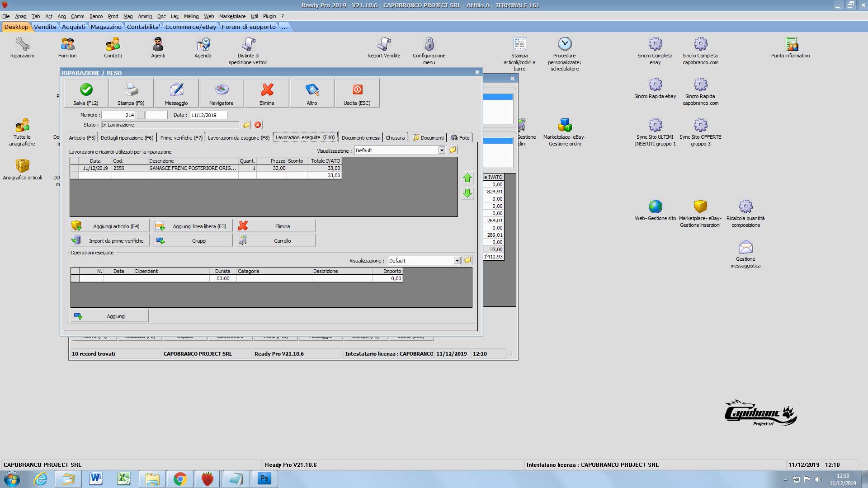Click the red clear icon next to Stato
Screen dimensions: 868x488
pos(258,125)
